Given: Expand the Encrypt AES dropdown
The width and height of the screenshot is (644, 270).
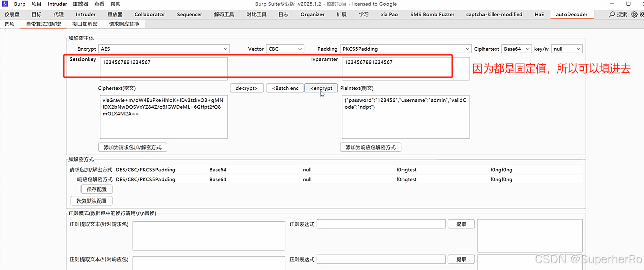Looking at the screenshot, I should click(x=164, y=49).
